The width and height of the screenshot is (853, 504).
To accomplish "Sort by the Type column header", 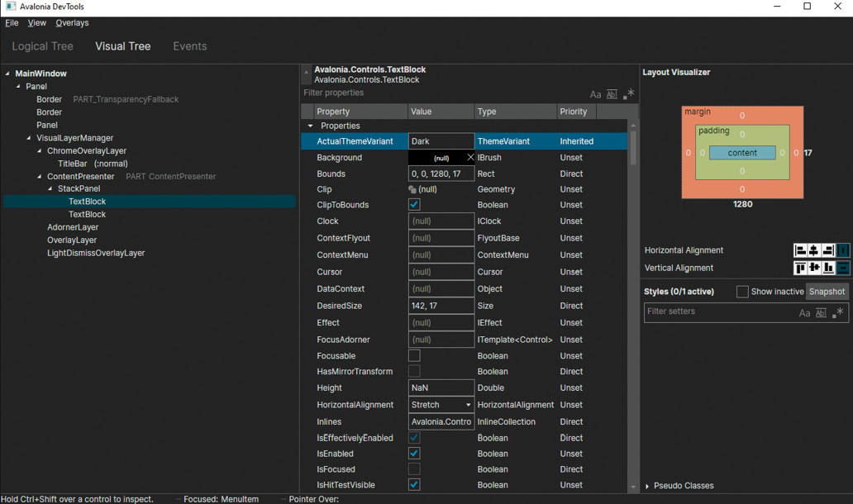I will coord(516,112).
